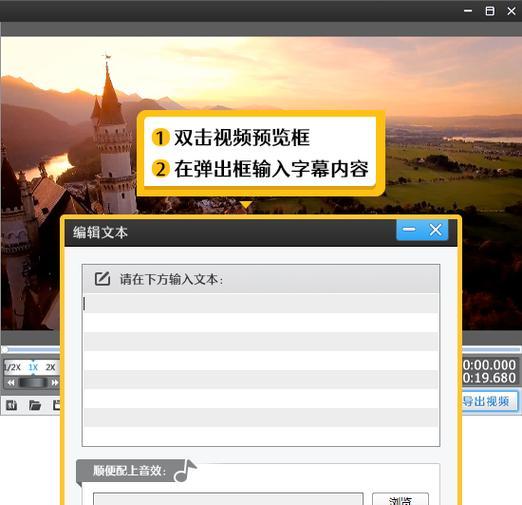
Task: Click inside the subtitle text input area
Action: point(261,369)
